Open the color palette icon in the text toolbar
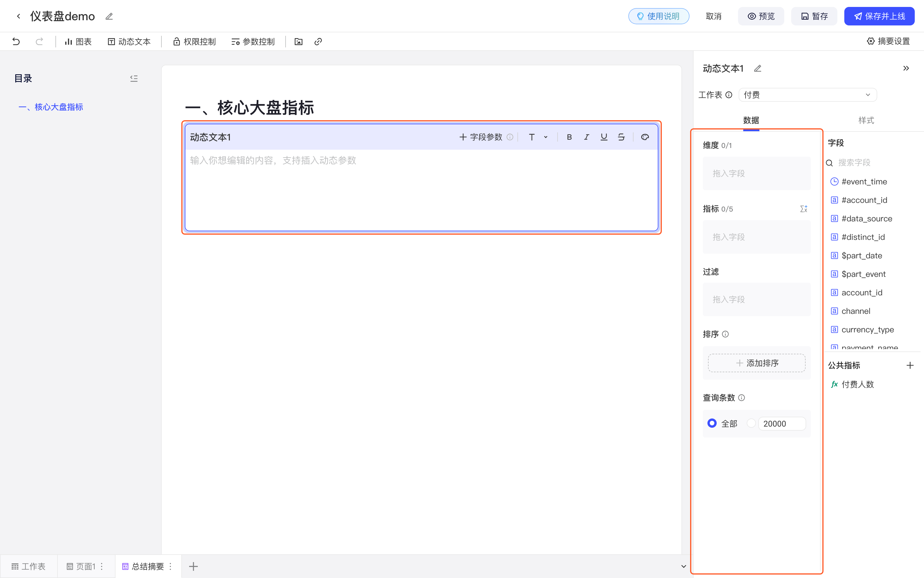Screen dimensions: 924x578 pos(645,137)
